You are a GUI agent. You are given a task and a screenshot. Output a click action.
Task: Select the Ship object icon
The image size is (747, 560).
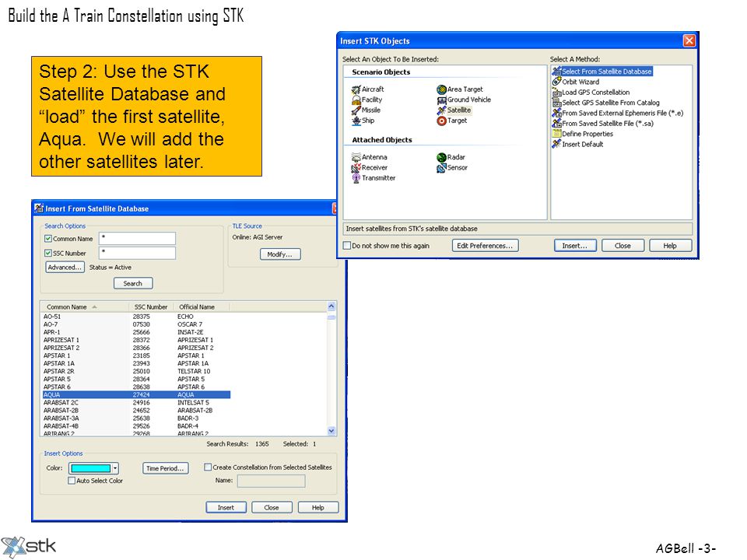(356, 121)
